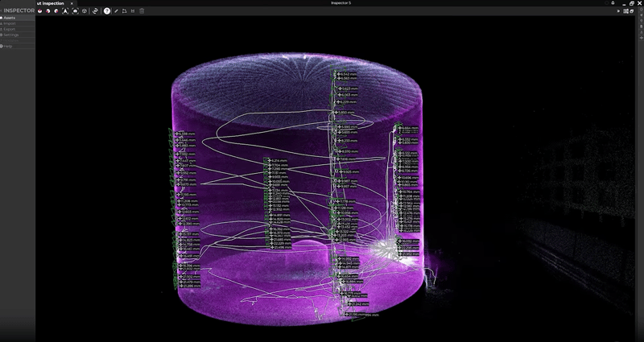Open Help in the sidebar
Image resolution: width=644 pixels, height=342 pixels.
click(17, 46)
